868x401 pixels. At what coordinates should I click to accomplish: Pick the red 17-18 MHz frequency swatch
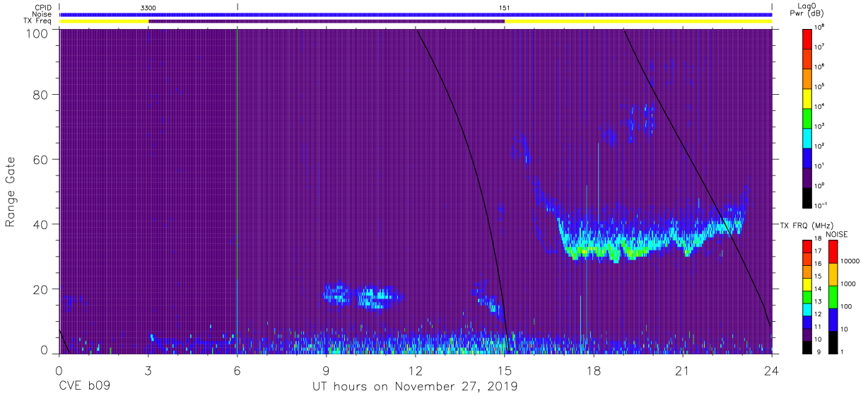(807, 246)
